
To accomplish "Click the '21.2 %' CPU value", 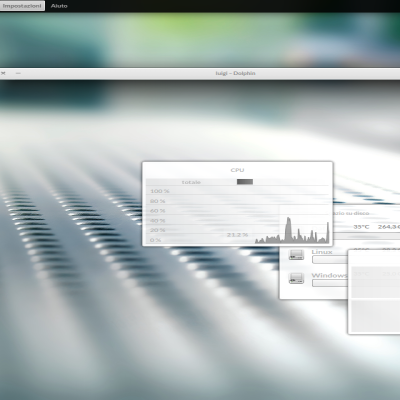I will pyautogui.click(x=237, y=235).
